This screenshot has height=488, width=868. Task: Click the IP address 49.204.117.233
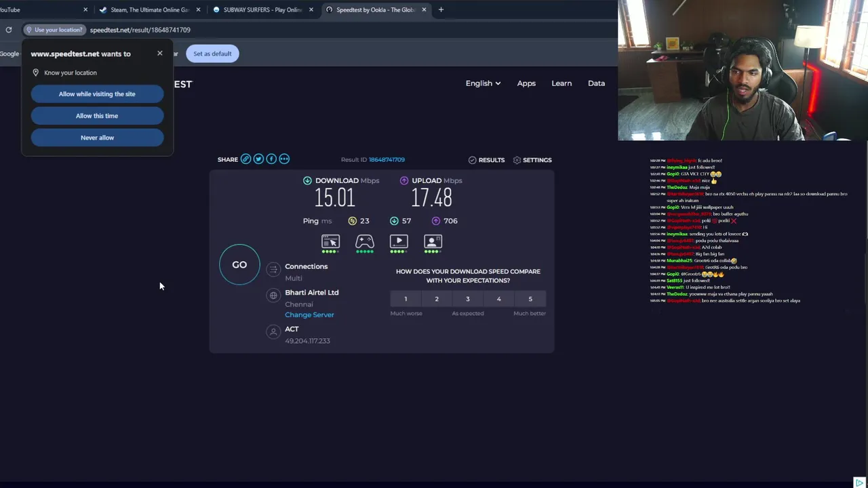(307, 341)
